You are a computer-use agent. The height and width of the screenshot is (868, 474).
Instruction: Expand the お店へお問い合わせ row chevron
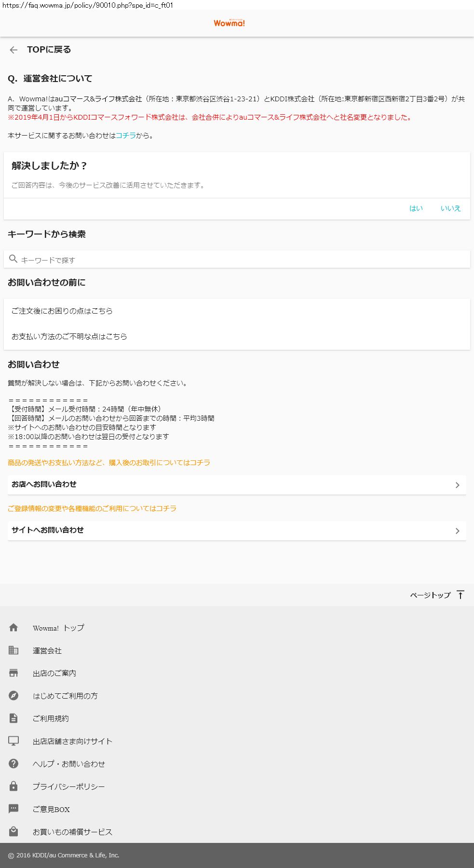coord(457,485)
